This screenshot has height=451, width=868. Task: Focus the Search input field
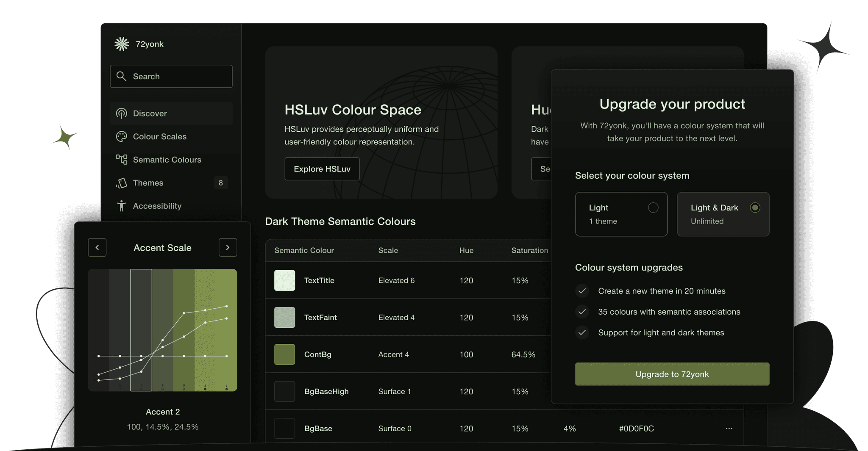[x=171, y=76]
